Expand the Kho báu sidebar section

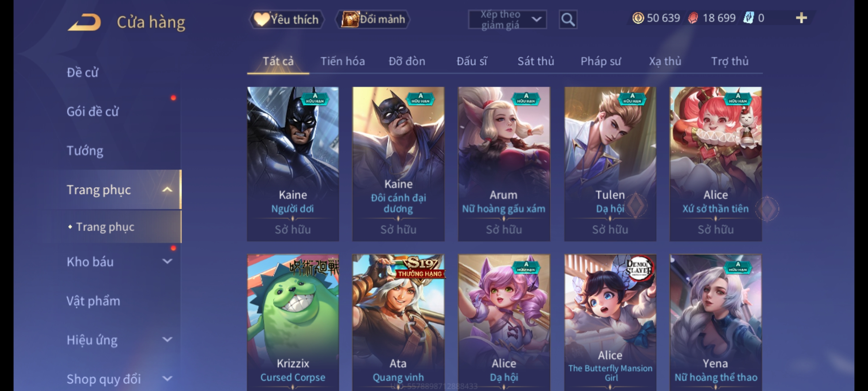tap(167, 261)
